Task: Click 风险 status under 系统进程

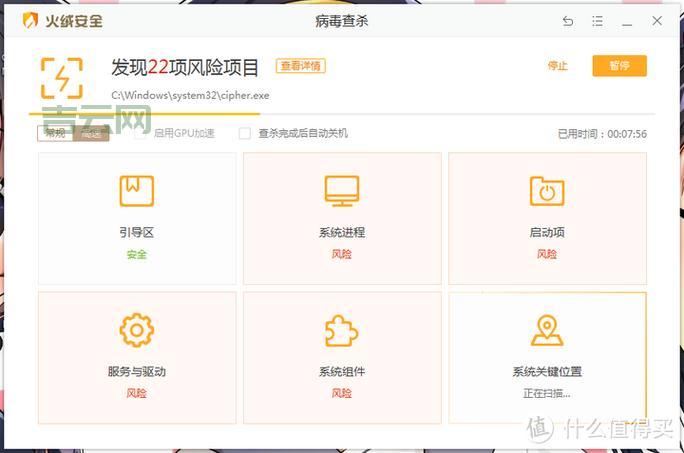Action: click(x=342, y=254)
